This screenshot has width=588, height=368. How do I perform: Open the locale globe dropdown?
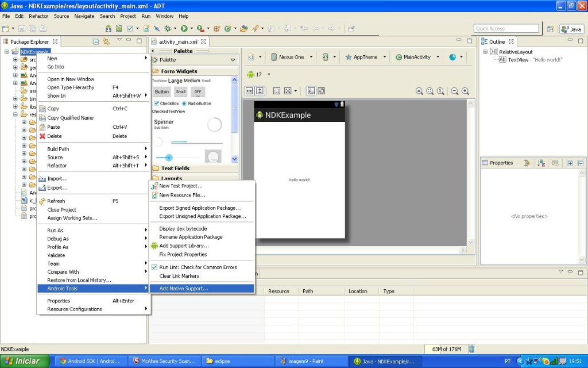click(x=455, y=57)
